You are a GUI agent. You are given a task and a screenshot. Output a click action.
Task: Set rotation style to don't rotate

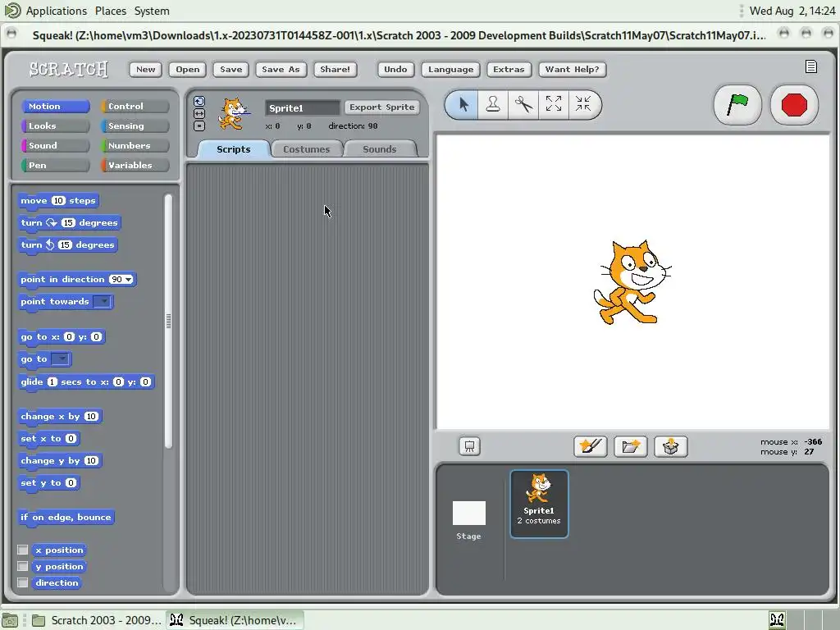[x=199, y=126]
